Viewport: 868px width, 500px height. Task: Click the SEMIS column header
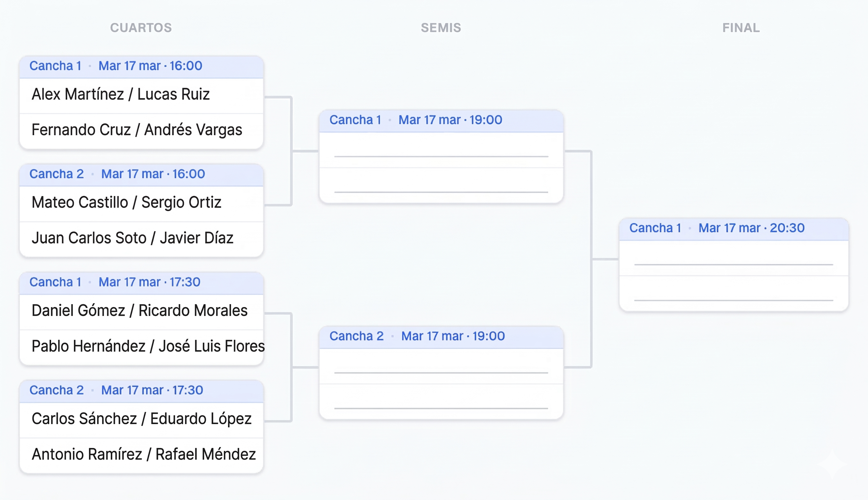[441, 28]
